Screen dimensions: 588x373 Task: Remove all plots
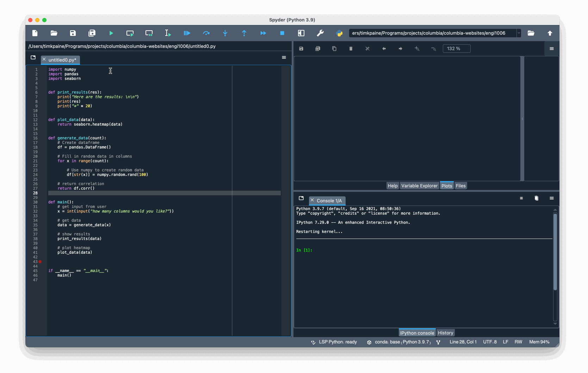[367, 49]
